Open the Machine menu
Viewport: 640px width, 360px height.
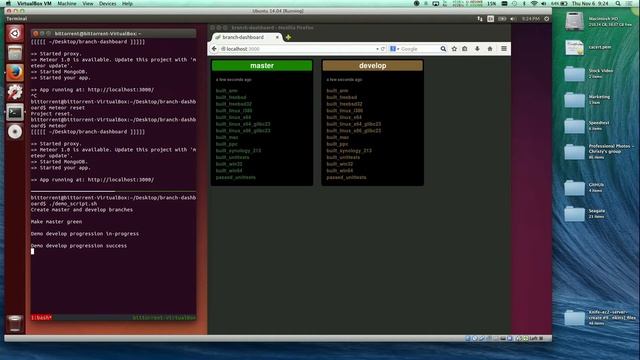(67, 3)
